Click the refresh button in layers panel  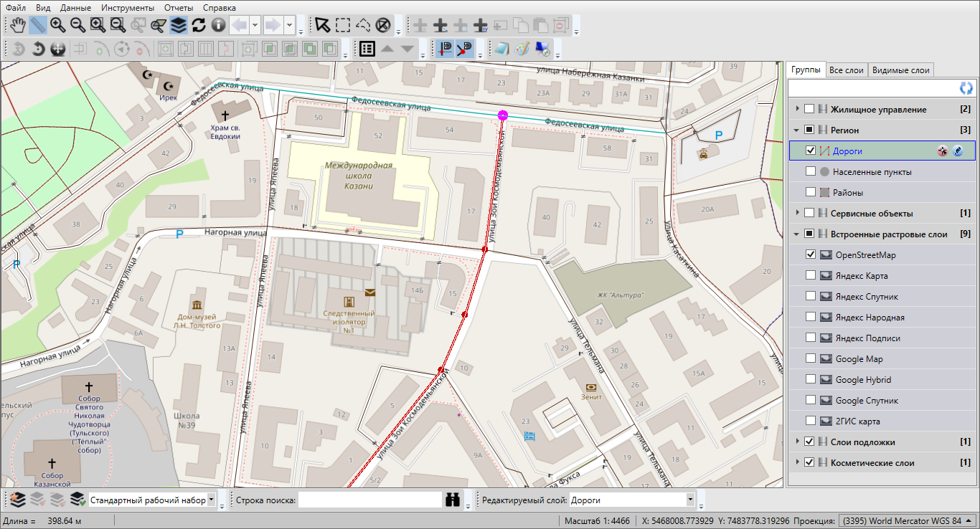coord(966,88)
